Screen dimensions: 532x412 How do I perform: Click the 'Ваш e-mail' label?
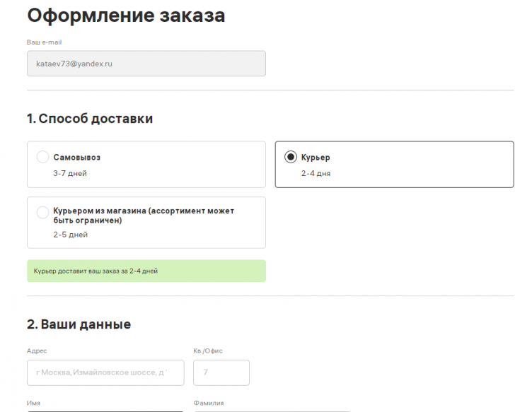click(44, 42)
